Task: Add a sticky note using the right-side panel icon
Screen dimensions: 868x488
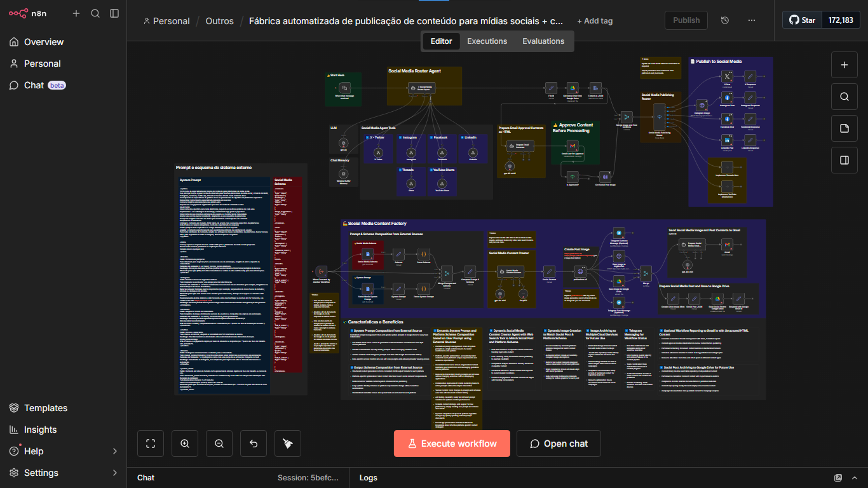Action: pos(844,128)
